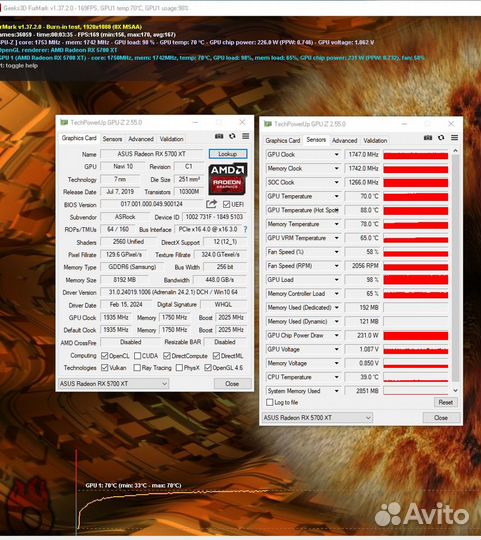
Task: Open the CPU Temperature sensor dropdown
Action: [336, 377]
